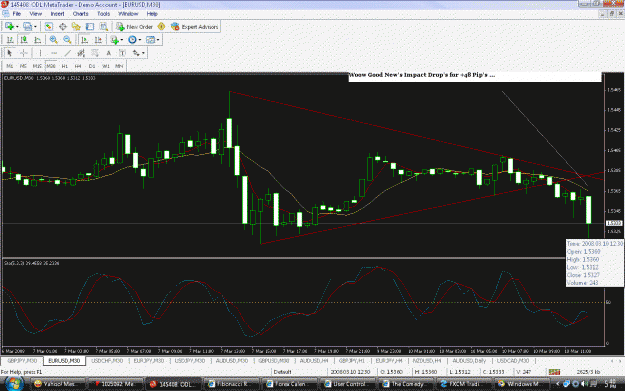This screenshot has width=625, height=391.
Task: Switch to the GBPJPY,M30 chart tab
Action: (22, 361)
